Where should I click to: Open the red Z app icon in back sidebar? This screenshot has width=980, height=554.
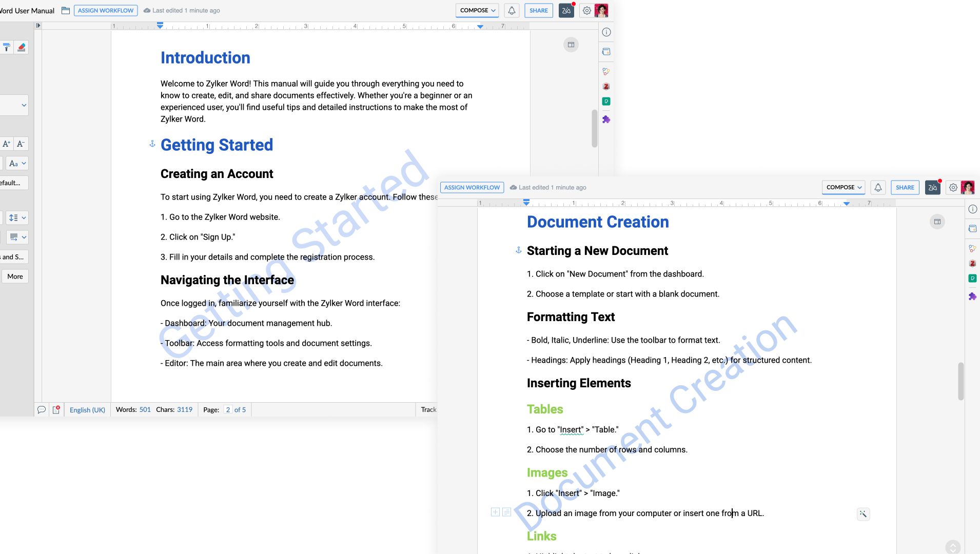606,87
